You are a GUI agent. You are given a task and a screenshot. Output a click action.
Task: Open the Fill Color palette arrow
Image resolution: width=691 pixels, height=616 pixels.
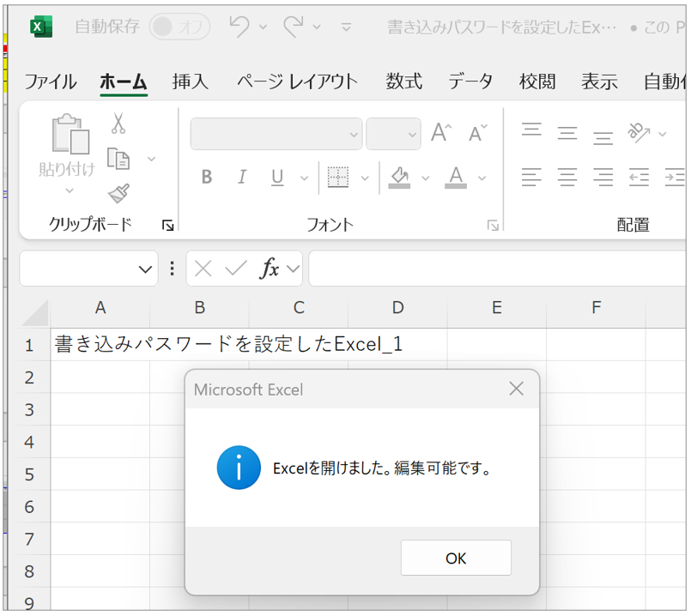click(425, 178)
